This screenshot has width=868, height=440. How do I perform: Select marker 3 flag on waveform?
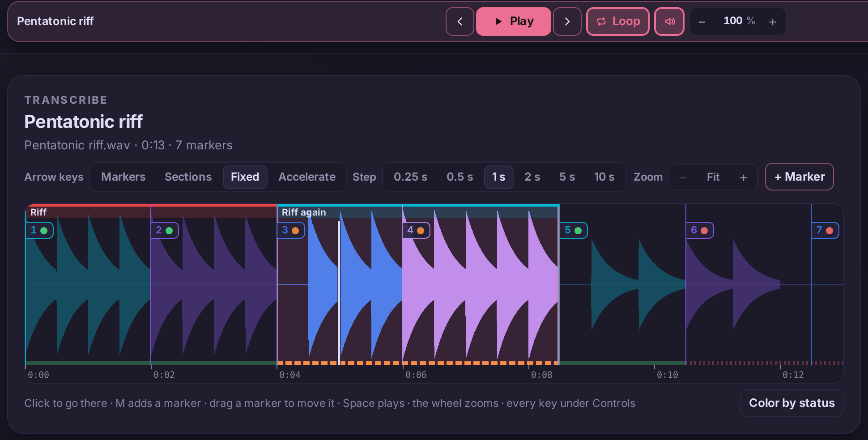pos(291,230)
